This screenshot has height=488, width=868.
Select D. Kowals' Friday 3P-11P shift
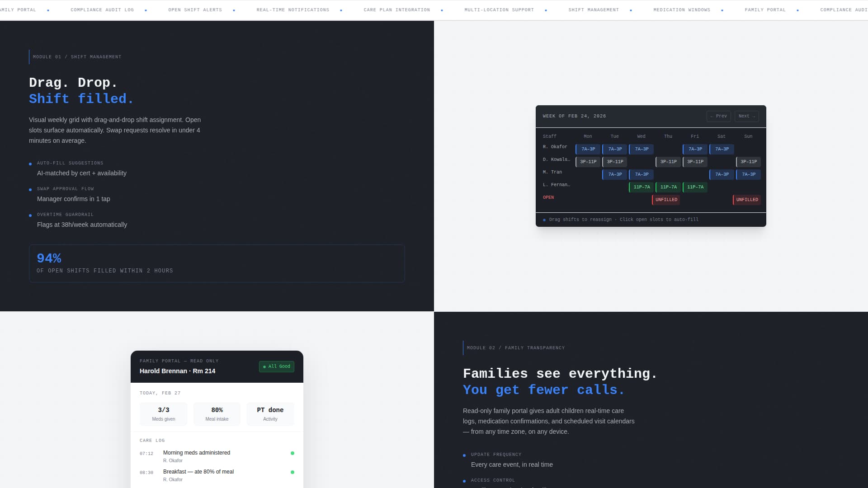click(x=695, y=162)
